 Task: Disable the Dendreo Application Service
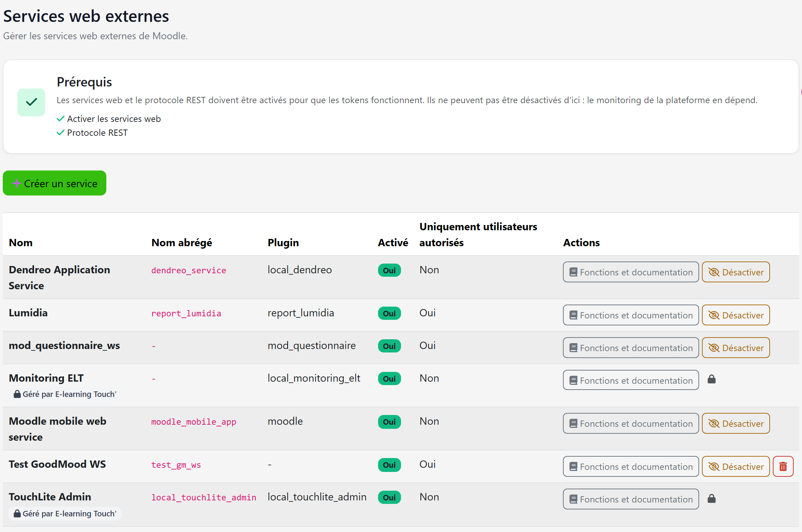[x=736, y=272]
